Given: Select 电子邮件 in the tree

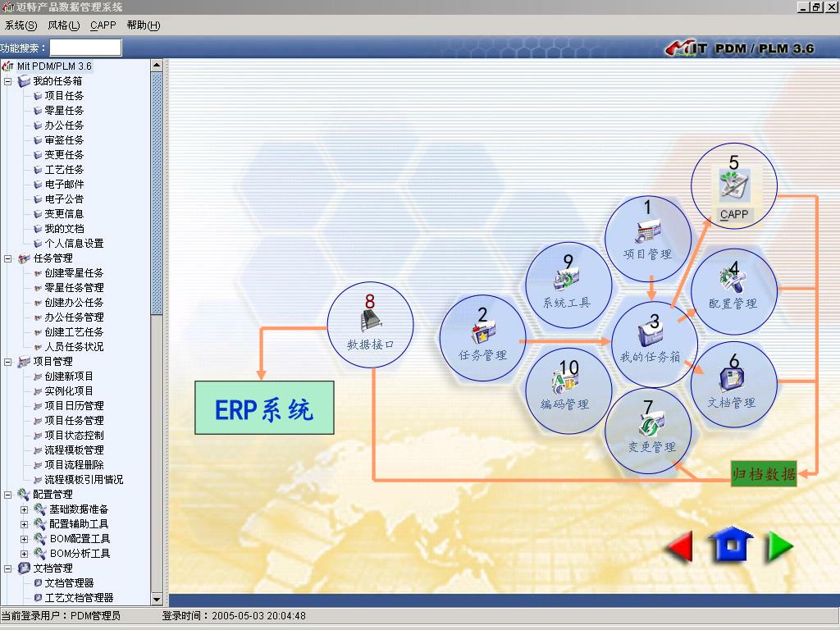Looking at the screenshot, I should [64, 185].
